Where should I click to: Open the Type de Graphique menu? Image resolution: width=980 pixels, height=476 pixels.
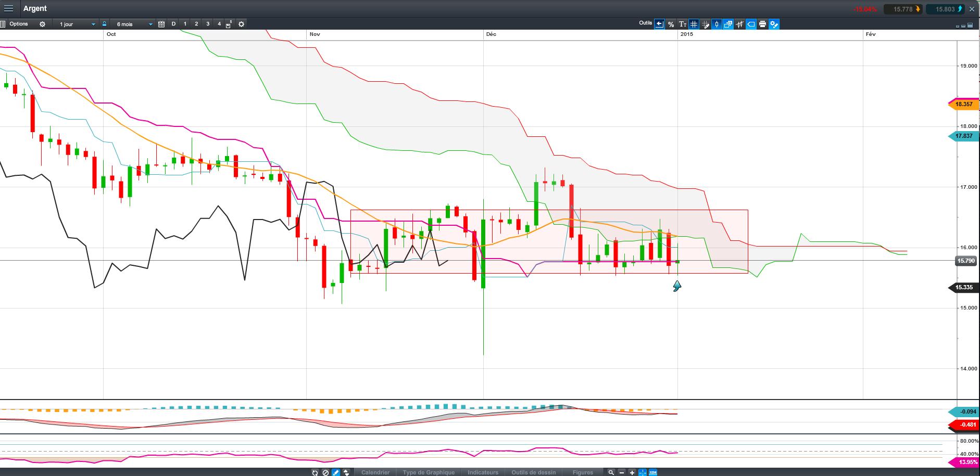pyautogui.click(x=428, y=472)
